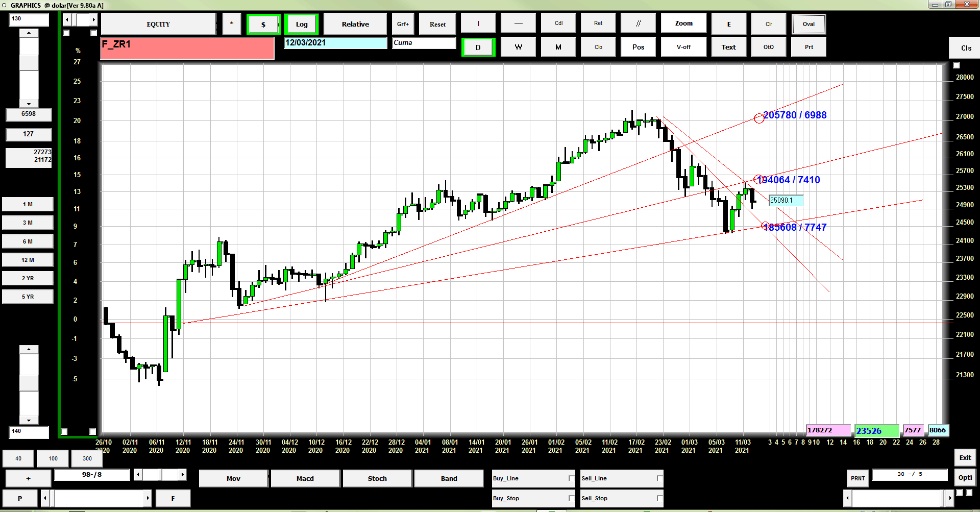Open the Text annotation tool
Image resolution: width=980 pixels, height=512 pixels.
point(729,47)
